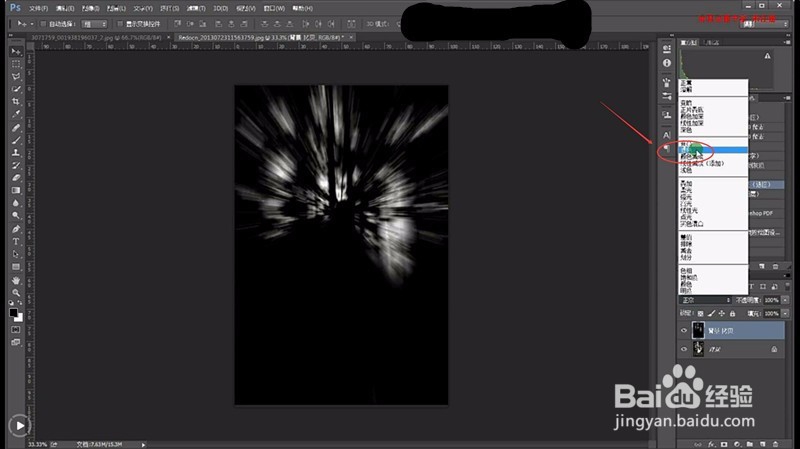
Task: Click the delete layer trash icon
Action: tap(776, 444)
